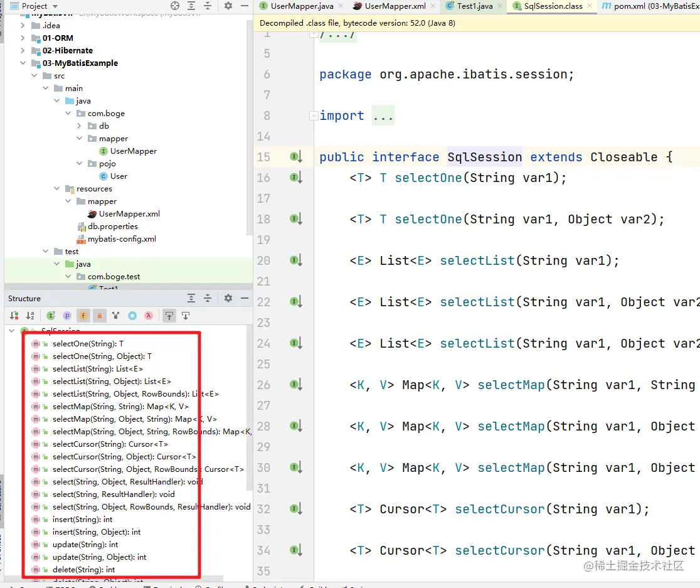This screenshot has height=588, width=700.
Task: Click implementations gutter icon on line 26
Action: tap(296, 385)
